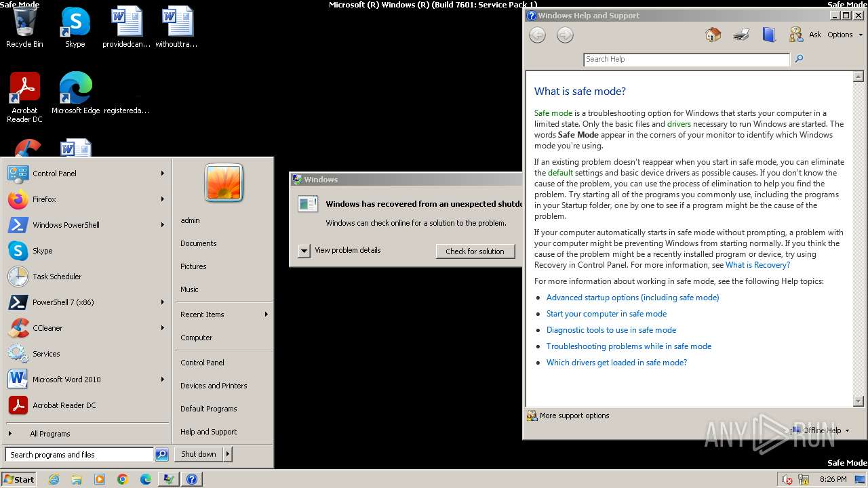This screenshot has height=488, width=868.
Task: Launch Microsoft Word 2010
Action: coord(86,380)
